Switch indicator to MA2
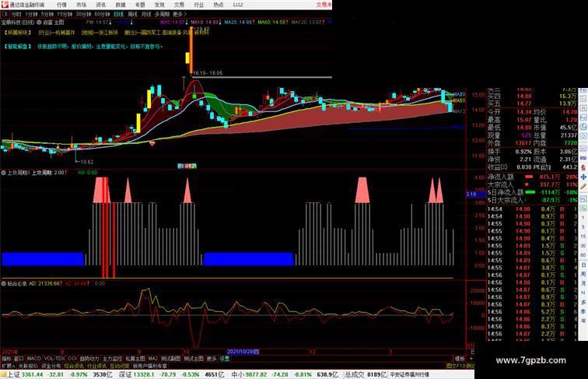Image resolution: width=588 pixels, height=379 pixels. (x=152, y=359)
